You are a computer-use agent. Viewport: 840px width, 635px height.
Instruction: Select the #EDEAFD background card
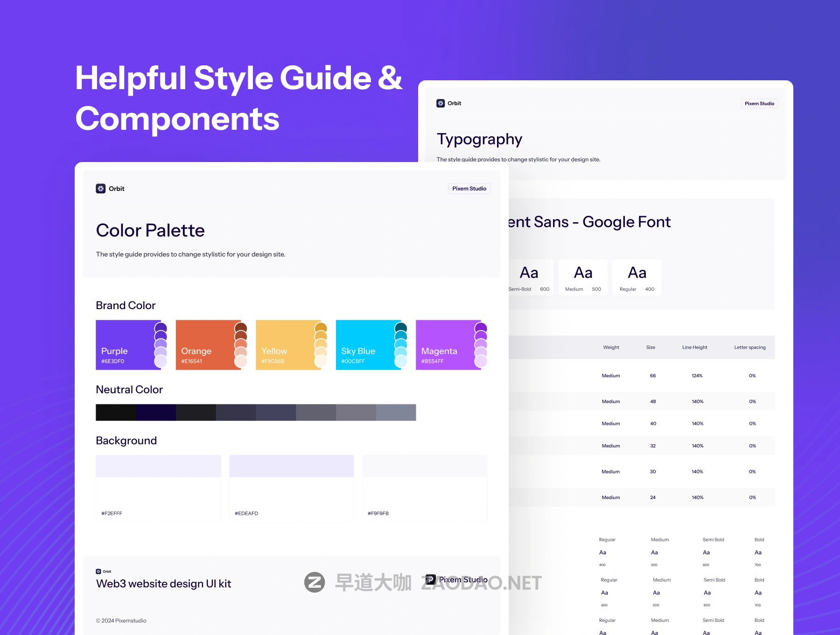[292, 488]
